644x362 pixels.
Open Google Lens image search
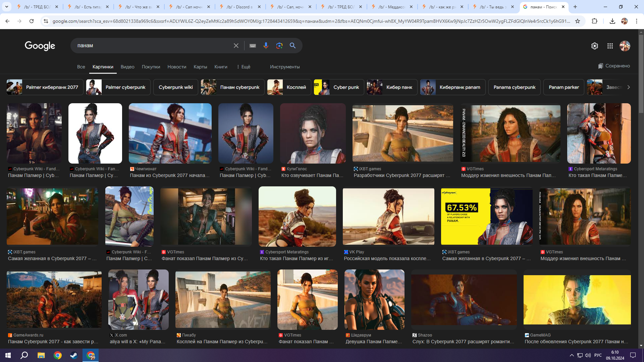[x=279, y=46]
